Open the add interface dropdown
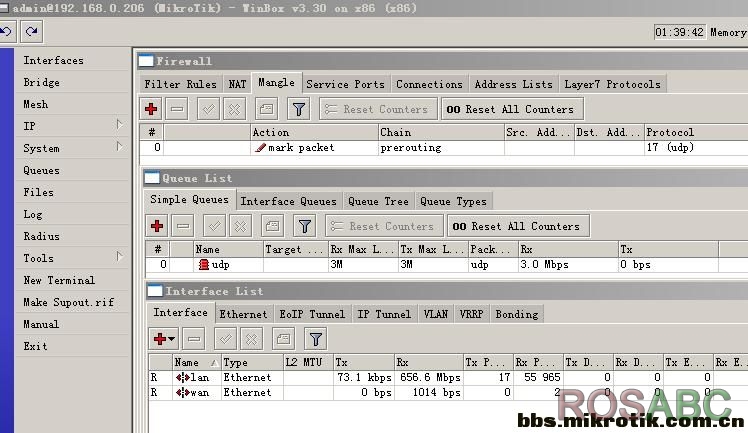This screenshot has height=433, width=748. tap(172, 339)
